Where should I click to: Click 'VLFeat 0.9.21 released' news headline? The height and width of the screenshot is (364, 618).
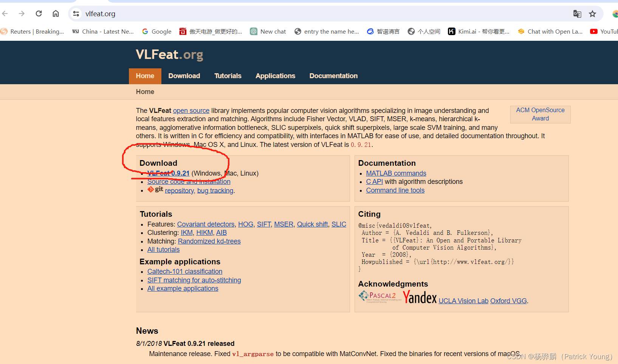(x=199, y=344)
